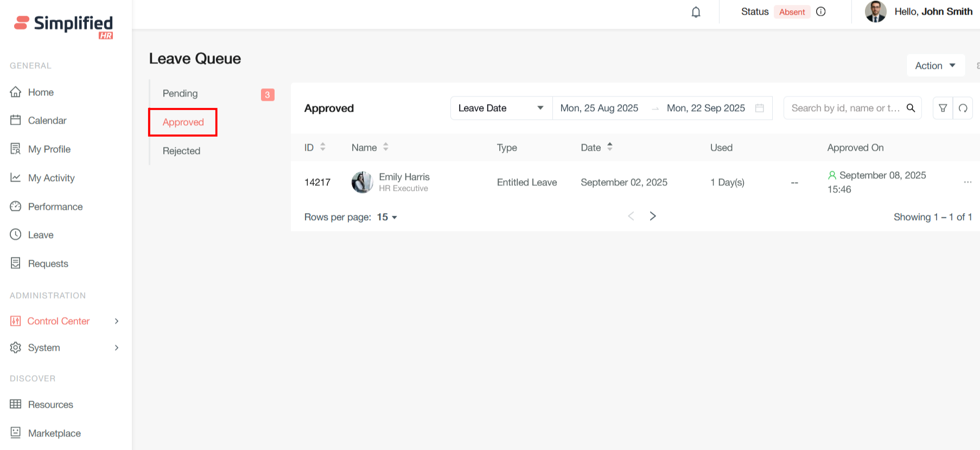Screen dimensions: 980x450
Task: Sort the table by Date
Action: click(609, 147)
